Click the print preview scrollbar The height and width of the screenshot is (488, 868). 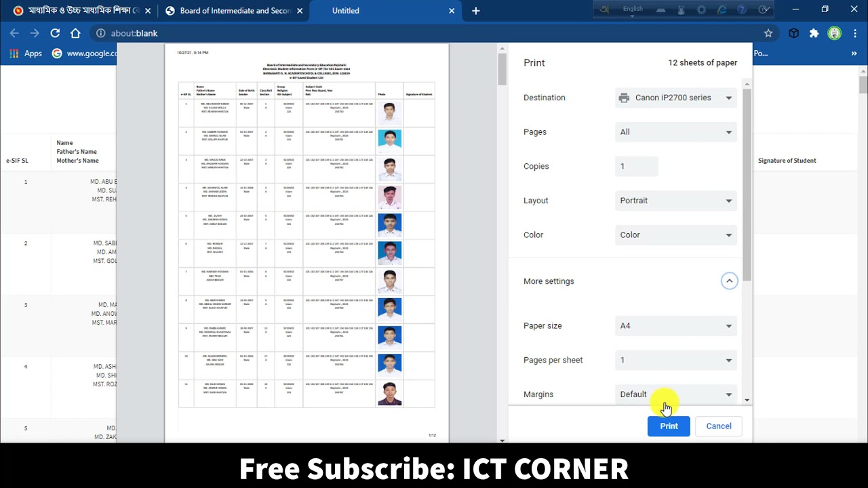tap(502, 69)
